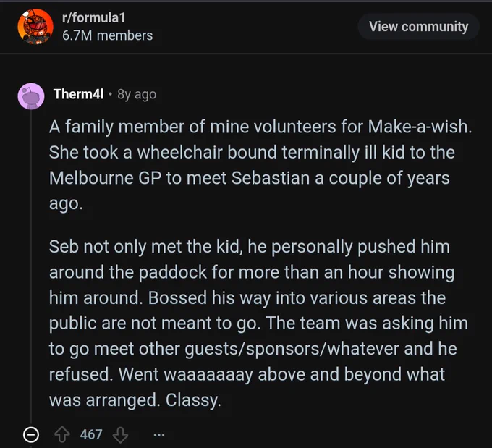Screen dimensions: 492x448
Task: Click the View community button
Action: [418, 26]
